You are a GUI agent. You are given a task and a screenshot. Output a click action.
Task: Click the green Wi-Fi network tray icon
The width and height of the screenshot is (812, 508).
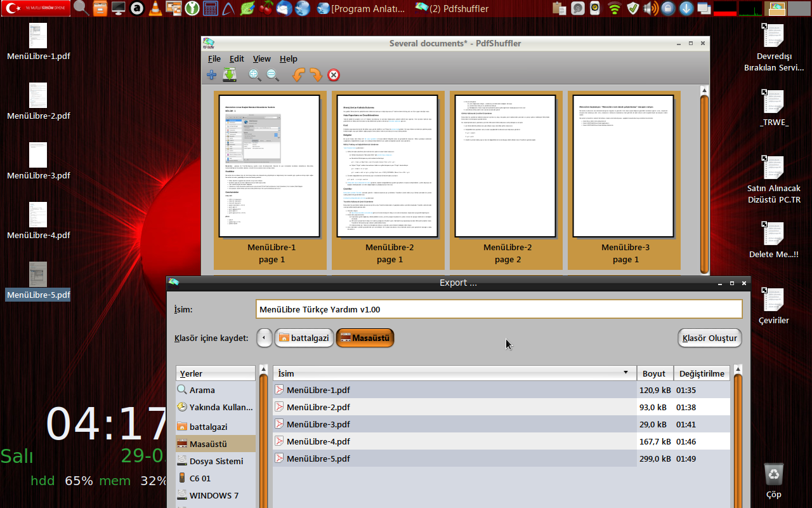[x=613, y=8]
